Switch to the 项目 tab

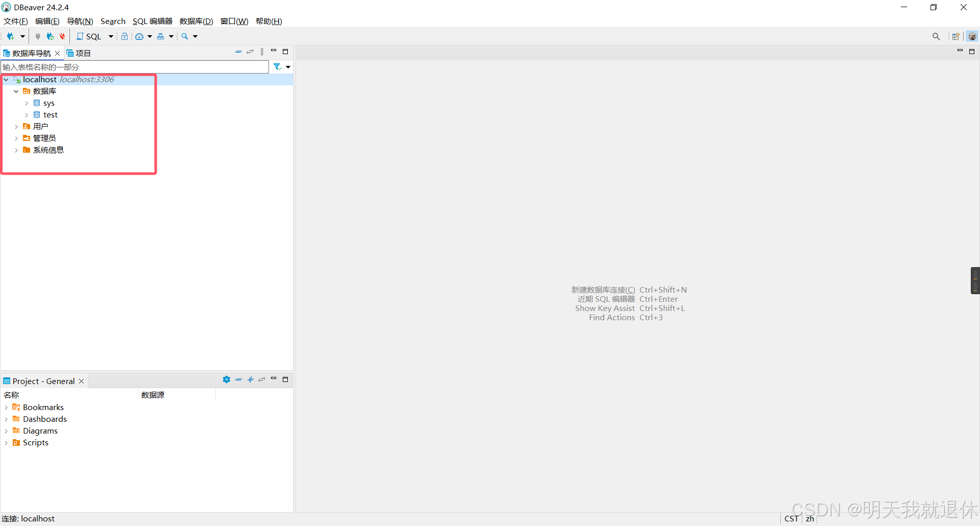pos(79,53)
